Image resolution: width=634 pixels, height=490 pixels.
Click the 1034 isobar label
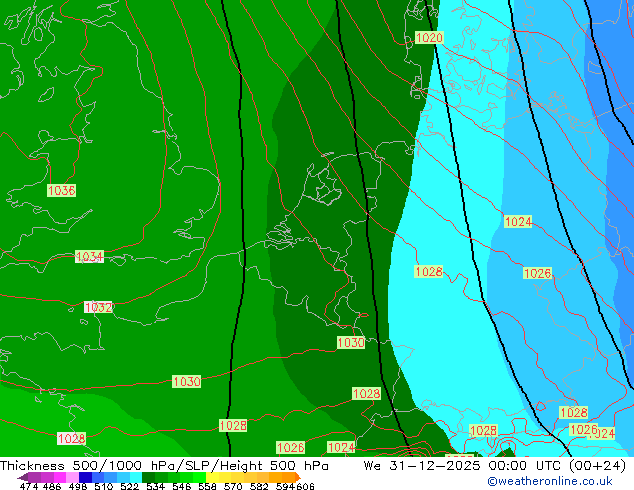pyautogui.click(x=89, y=256)
